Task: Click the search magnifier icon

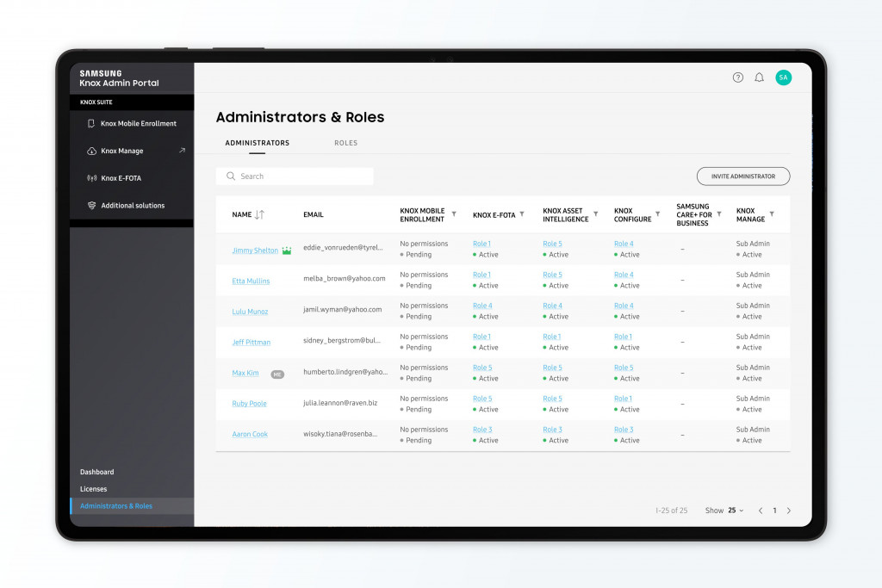Action: 230,176
